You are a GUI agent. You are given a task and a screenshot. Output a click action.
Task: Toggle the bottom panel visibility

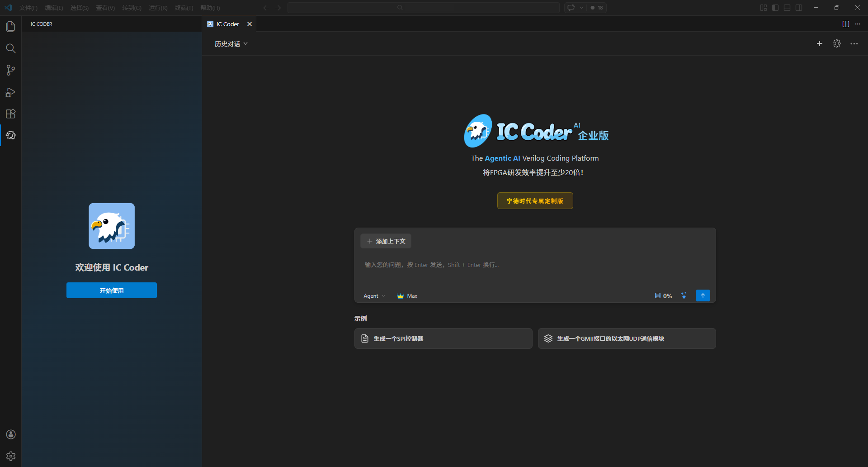(787, 8)
